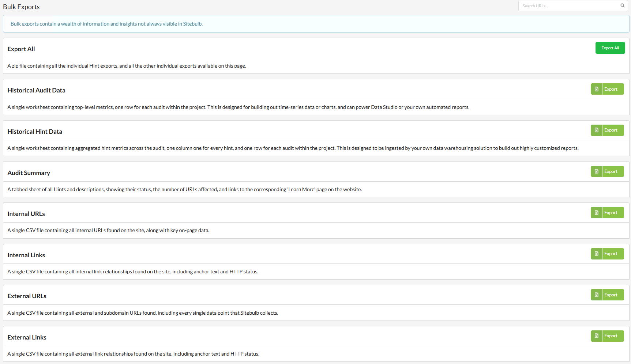This screenshot has width=631, height=364.
Task: Export the External Links CSV
Action: click(x=613, y=336)
